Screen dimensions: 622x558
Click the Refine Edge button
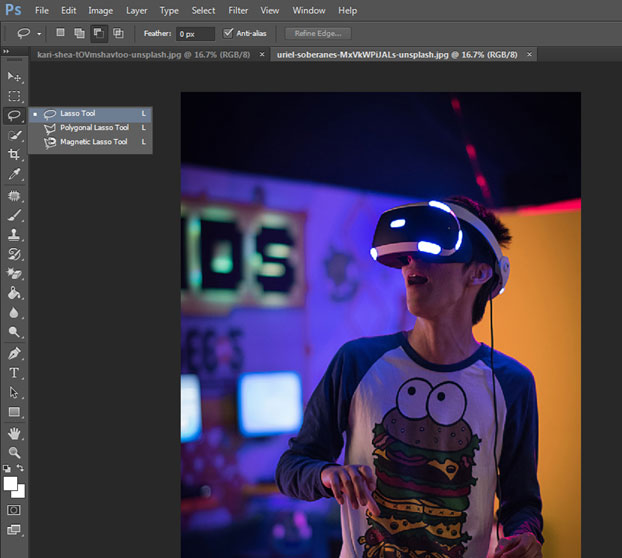click(x=320, y=33)
